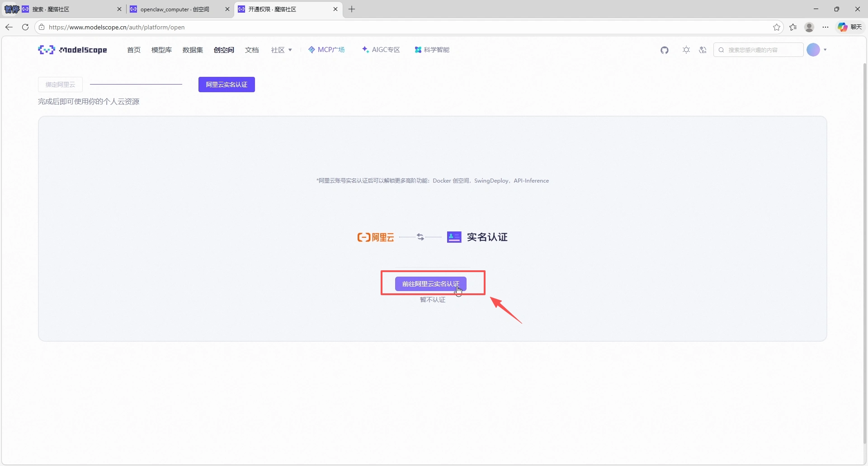868x466 pixels.
Task: Click the page vertical scrollbar
Action: pos(865,253)
